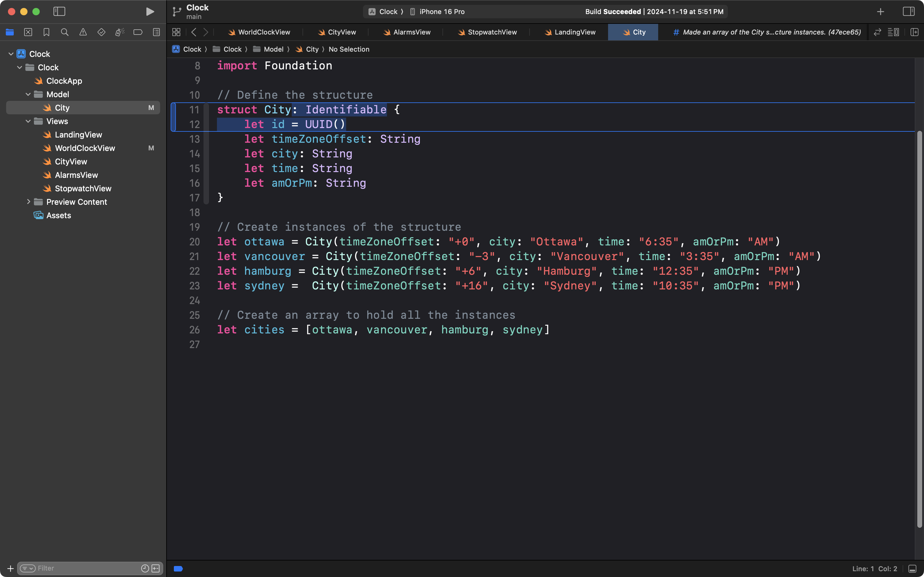The width and height of the screenshot is (924, 577).
Task: Open the Source Control navigator
Action: pyautogui.click(x=28, y=32)
